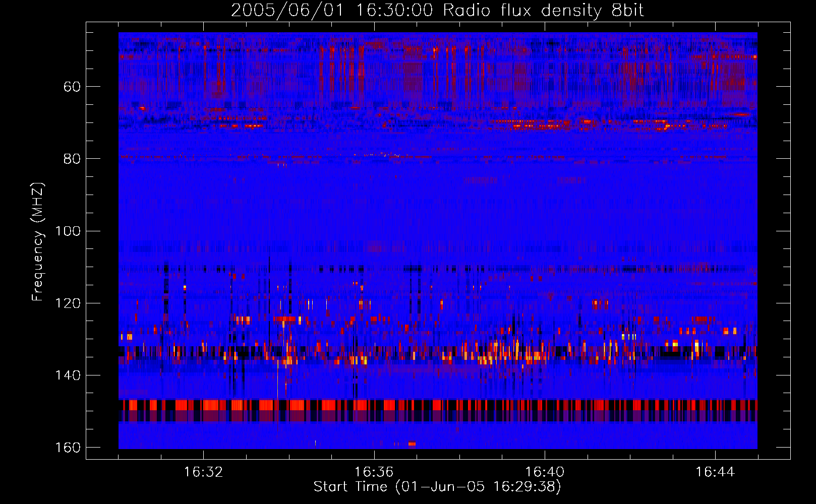Image resolution: width=816 pixels, height=504 pixels.
Task: Click the 80 frequency tick label
Action: click(x=72, y=159)
